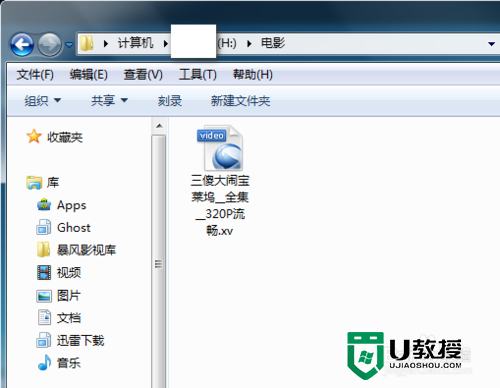
Task: Open the 文档 library
Action: (69, 318)
